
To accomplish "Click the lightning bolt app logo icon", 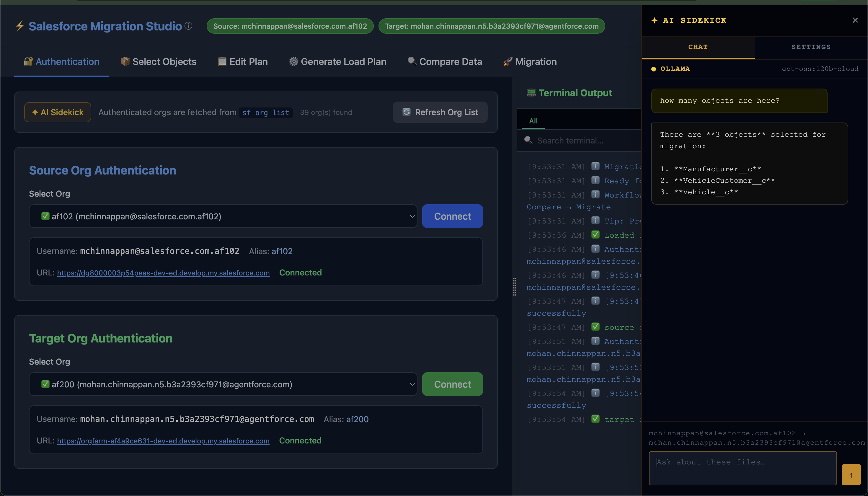I will [20, 26].
